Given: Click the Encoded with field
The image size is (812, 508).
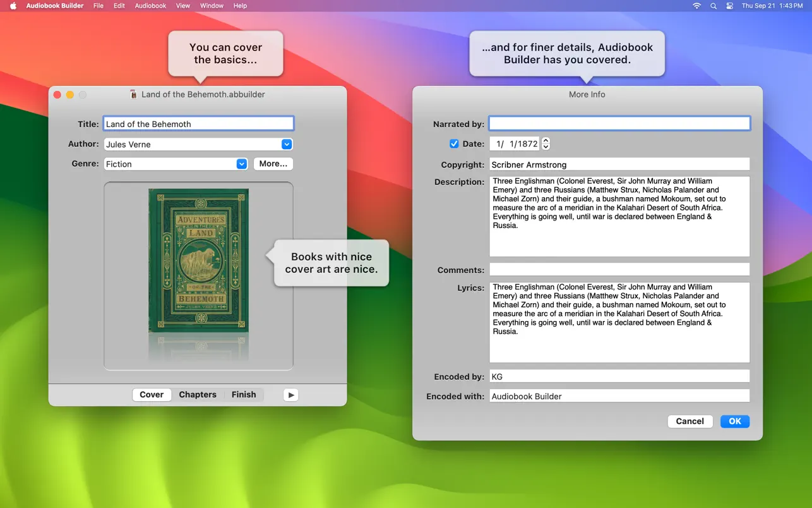Looking at the screenshot, I should pos(619,396).
